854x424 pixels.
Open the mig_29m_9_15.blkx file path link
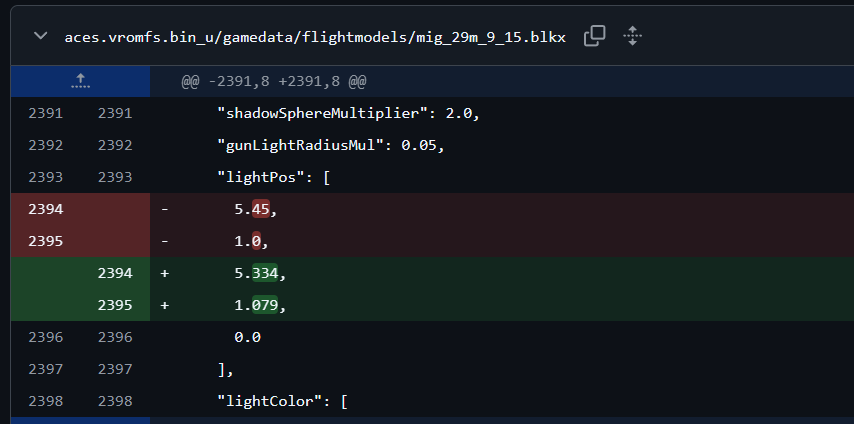pos(315,37)
